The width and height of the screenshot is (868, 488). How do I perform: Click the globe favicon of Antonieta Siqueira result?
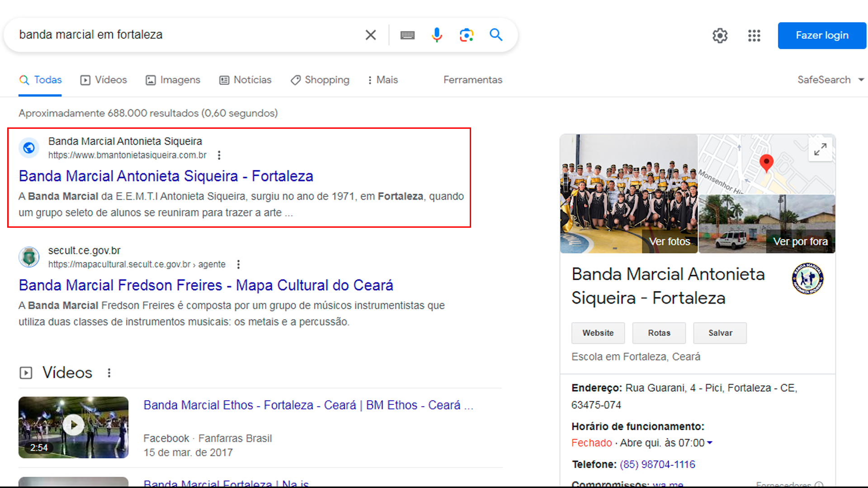[x=29, y=148]
